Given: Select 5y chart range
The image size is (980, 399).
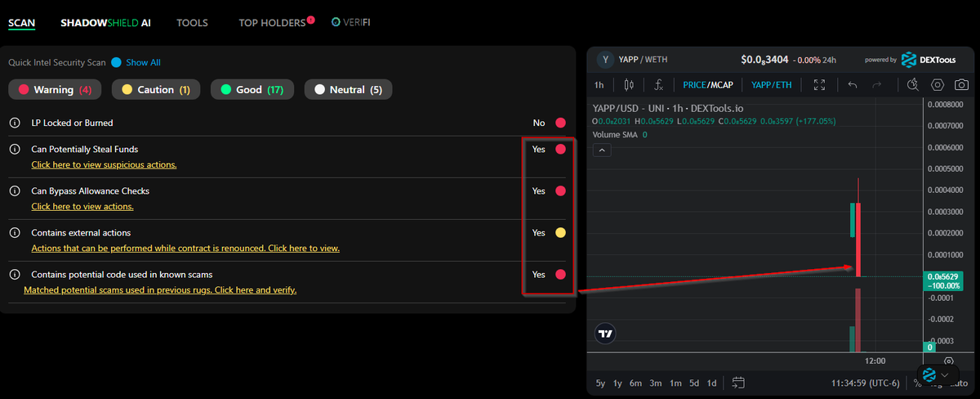Looking at the screenshot, I should 600,383.
